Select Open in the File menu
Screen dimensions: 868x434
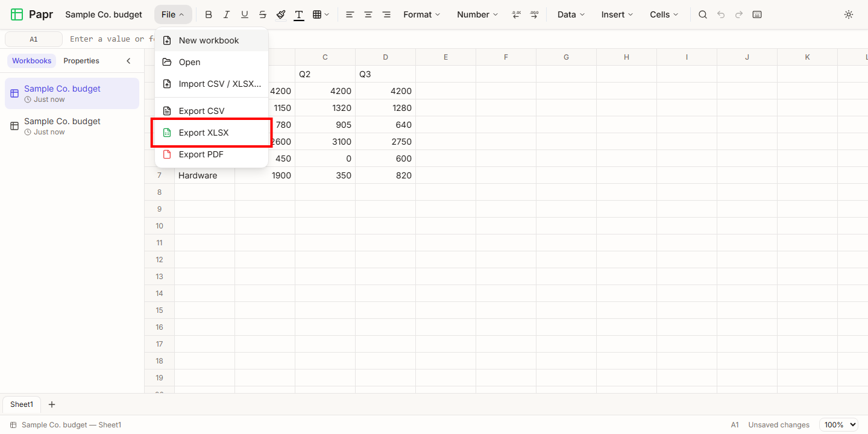point(212,62)
